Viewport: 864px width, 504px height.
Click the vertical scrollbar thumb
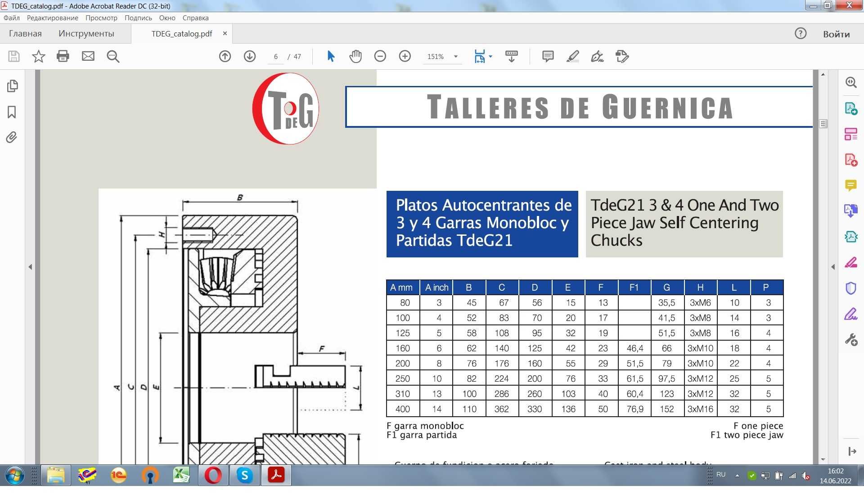[x=823, y=124]
